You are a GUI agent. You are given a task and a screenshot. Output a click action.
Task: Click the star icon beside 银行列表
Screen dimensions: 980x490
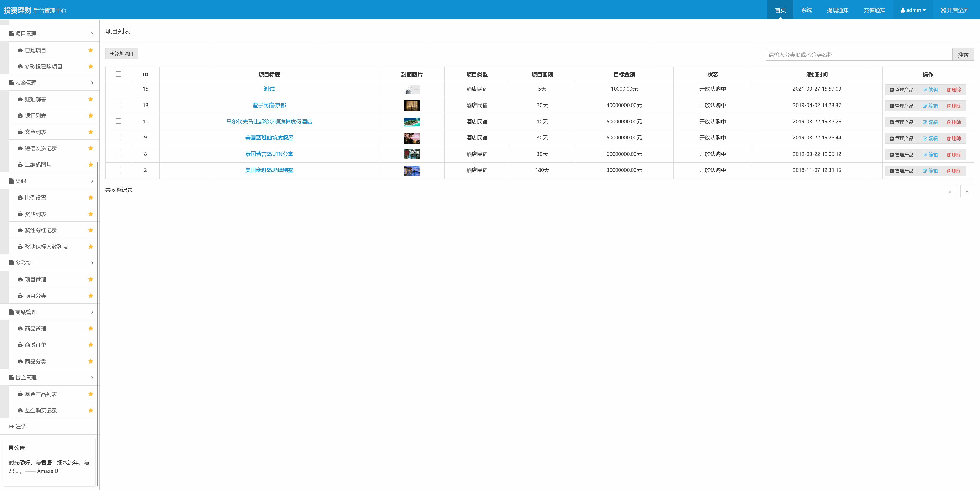tap(91, 116)
